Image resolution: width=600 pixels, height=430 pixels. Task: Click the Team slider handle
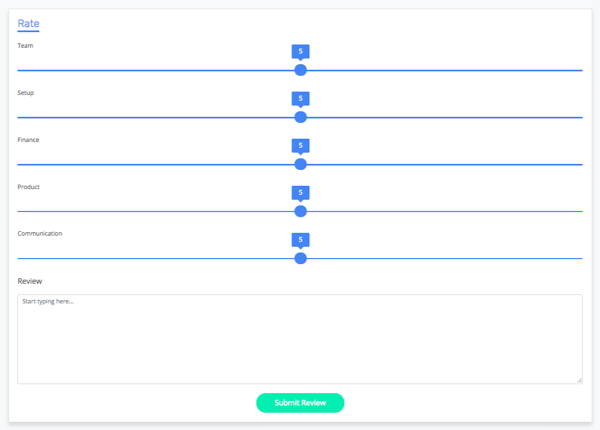click(x=300, y=70)
